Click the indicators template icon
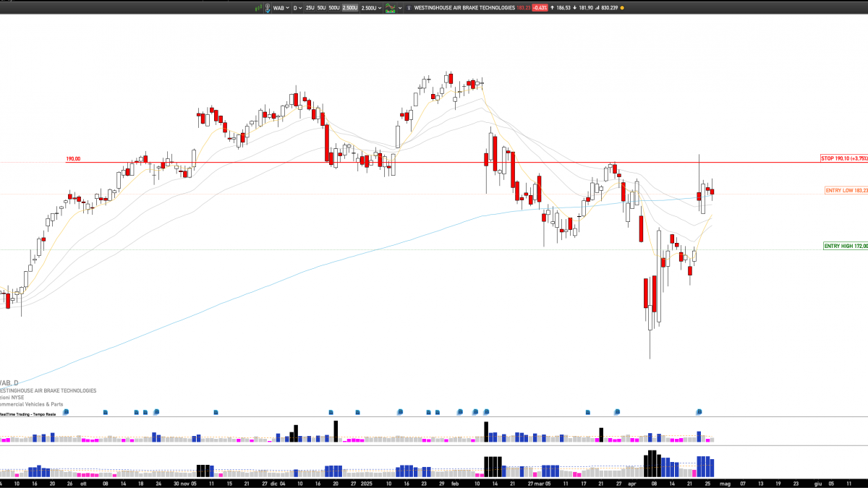 (x=391, y=7)
